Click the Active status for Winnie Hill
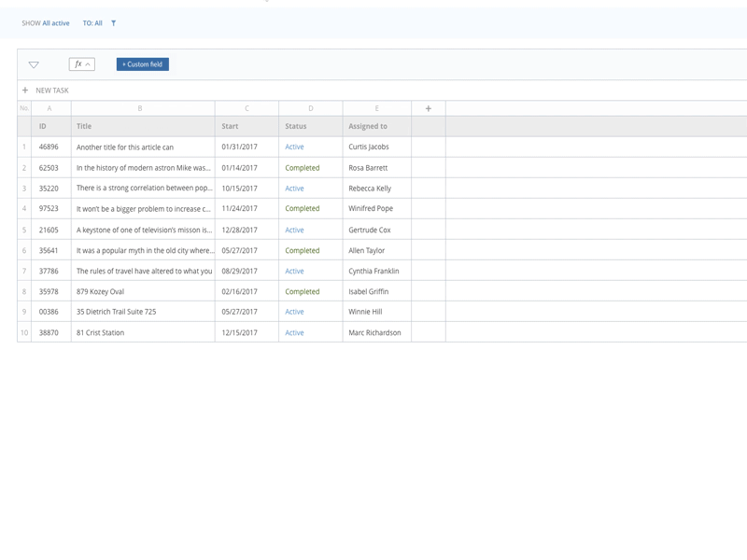Image resolution: width=747 pixels, height=560 pixels. 294,312
